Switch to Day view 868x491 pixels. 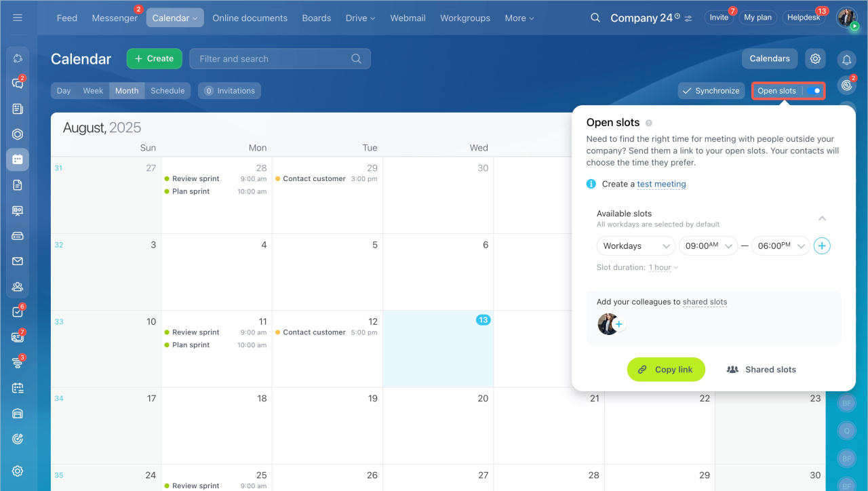click(64, 91)
